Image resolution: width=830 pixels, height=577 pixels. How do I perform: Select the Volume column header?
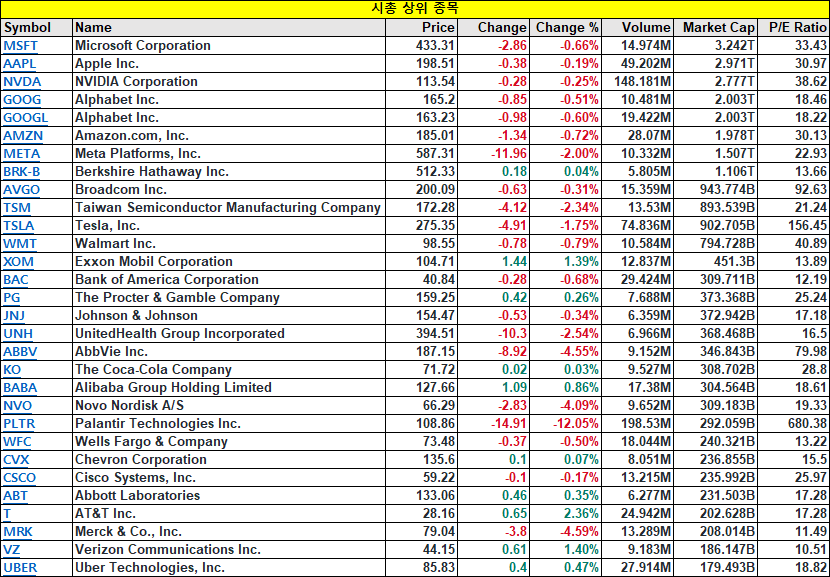click(x=638, y=28)
